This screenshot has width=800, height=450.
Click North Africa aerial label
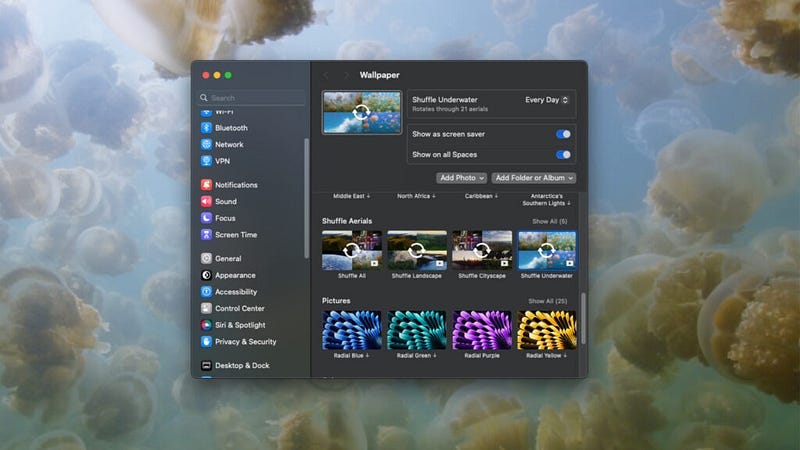[x=416, y=196]
